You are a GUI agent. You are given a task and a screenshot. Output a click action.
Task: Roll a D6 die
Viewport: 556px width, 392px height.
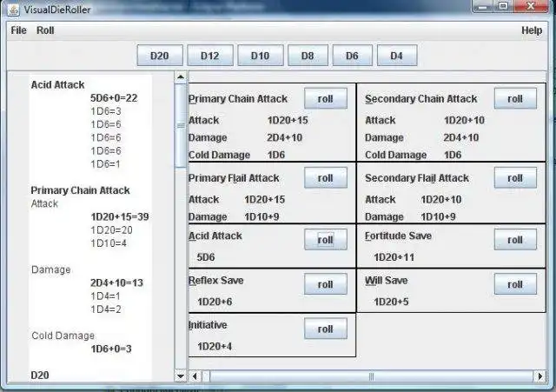click(352, 56)
